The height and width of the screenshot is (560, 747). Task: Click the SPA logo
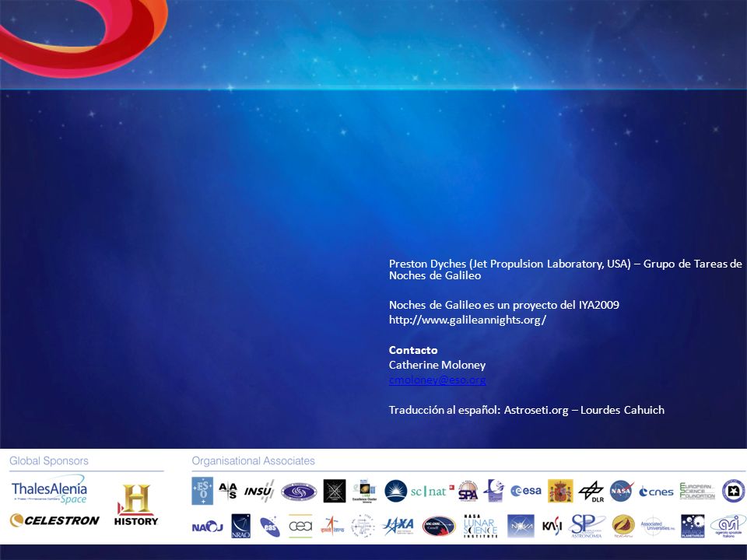click(468, 491)
